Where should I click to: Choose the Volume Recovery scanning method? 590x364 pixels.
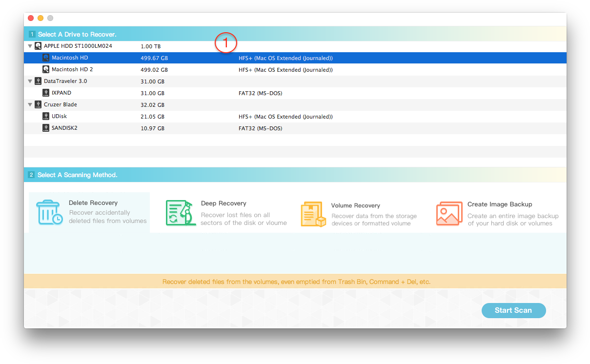(x=359, y=215)
